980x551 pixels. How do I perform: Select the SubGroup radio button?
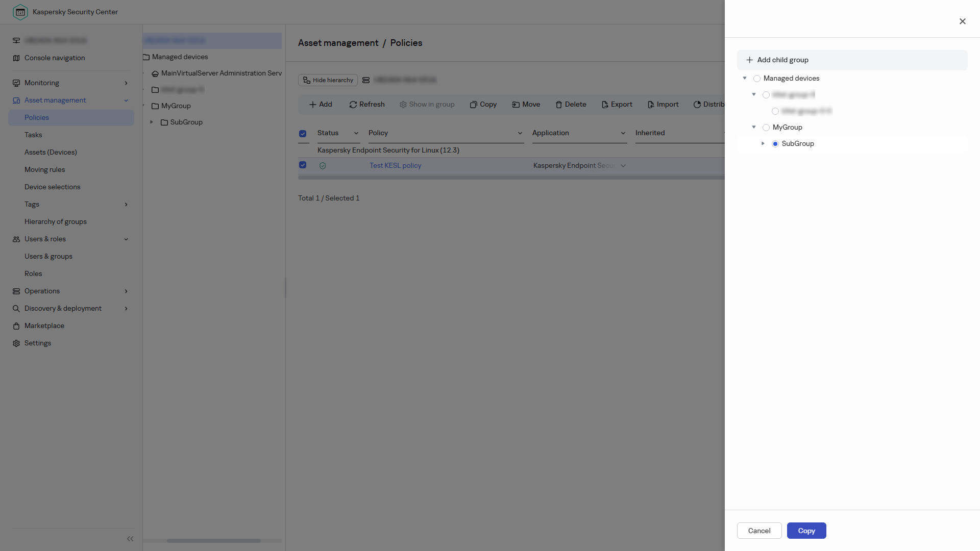775,144
